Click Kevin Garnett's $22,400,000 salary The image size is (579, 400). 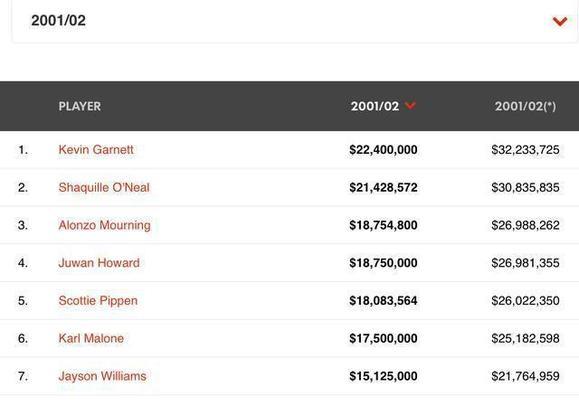[383, 150]
